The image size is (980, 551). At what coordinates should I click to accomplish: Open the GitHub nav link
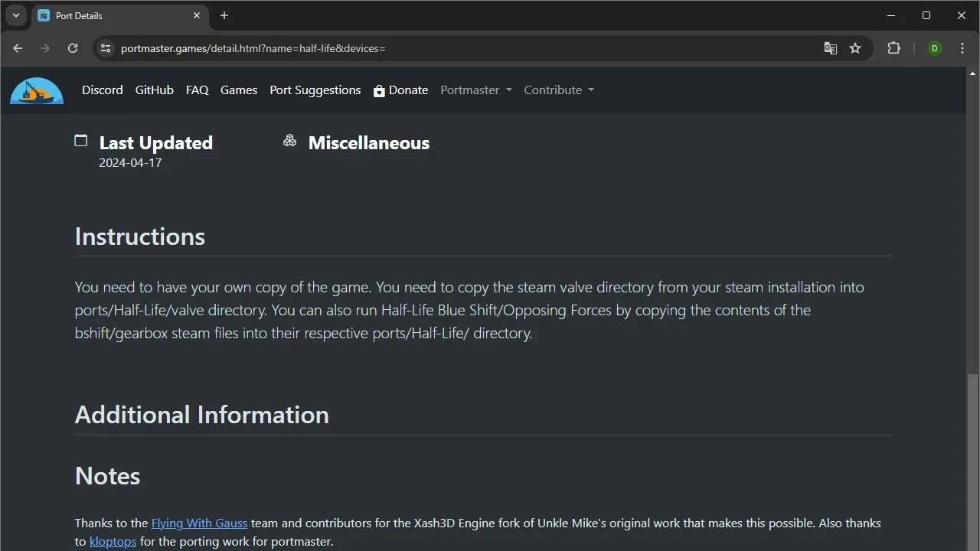click(x=155, y=90)
